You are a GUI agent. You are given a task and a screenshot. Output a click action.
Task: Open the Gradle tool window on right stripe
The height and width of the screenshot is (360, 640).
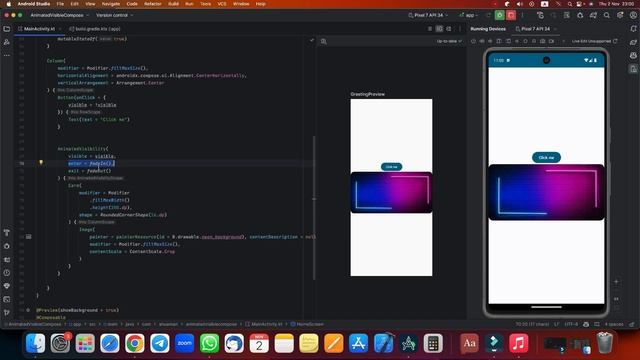pos(633,42)
